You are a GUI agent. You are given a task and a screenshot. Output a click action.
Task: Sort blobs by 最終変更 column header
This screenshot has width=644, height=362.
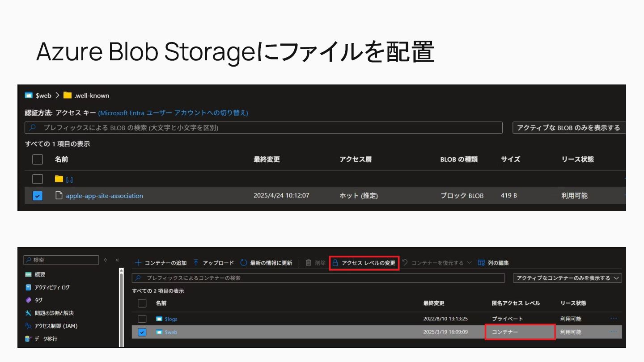click(267, 159)
